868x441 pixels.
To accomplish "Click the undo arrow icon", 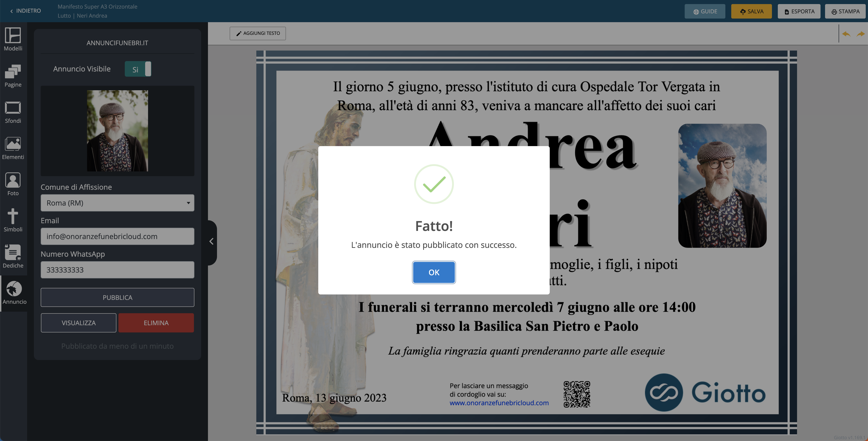I will [846, 34].
